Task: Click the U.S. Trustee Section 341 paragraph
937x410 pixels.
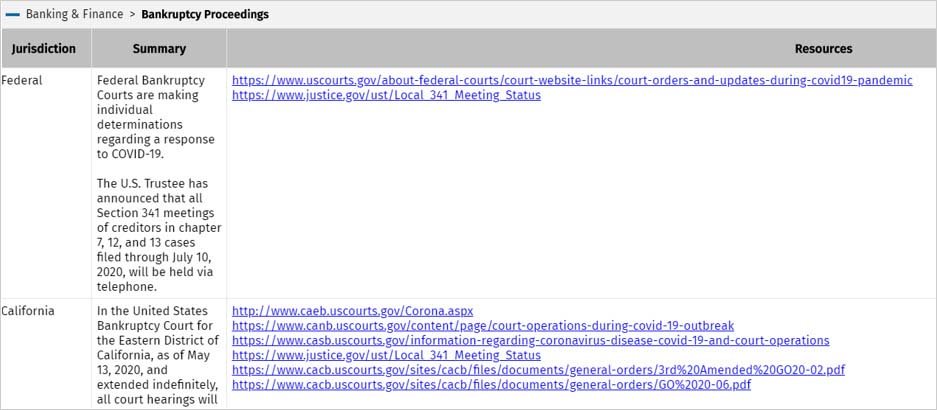Action: pyautogui.click(x=158, y=235)
